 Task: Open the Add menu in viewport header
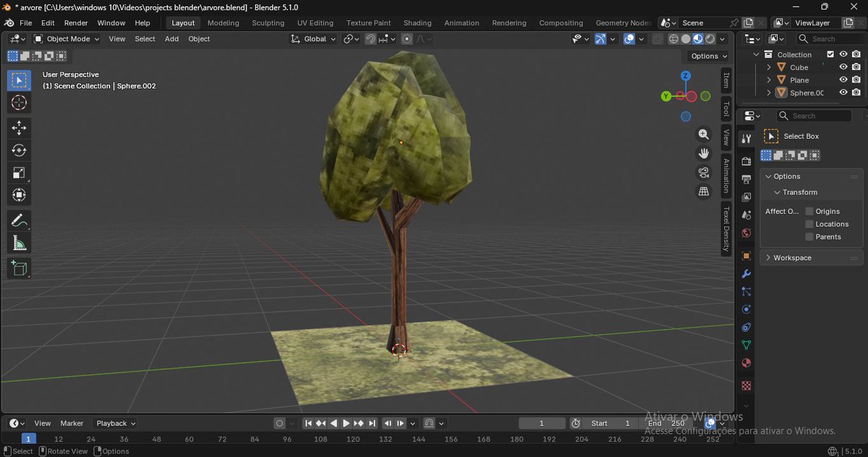coord(171,39)
